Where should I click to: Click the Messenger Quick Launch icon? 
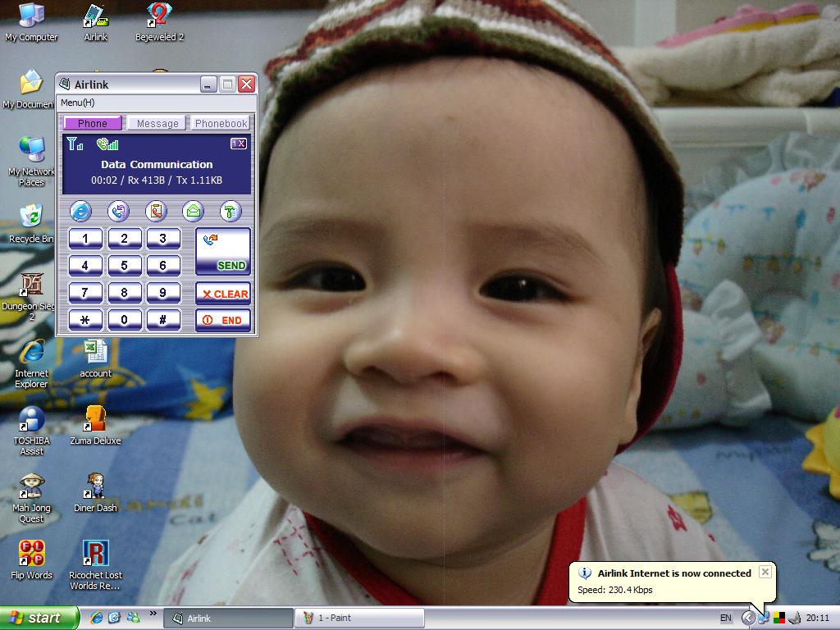tap(133, 618)
